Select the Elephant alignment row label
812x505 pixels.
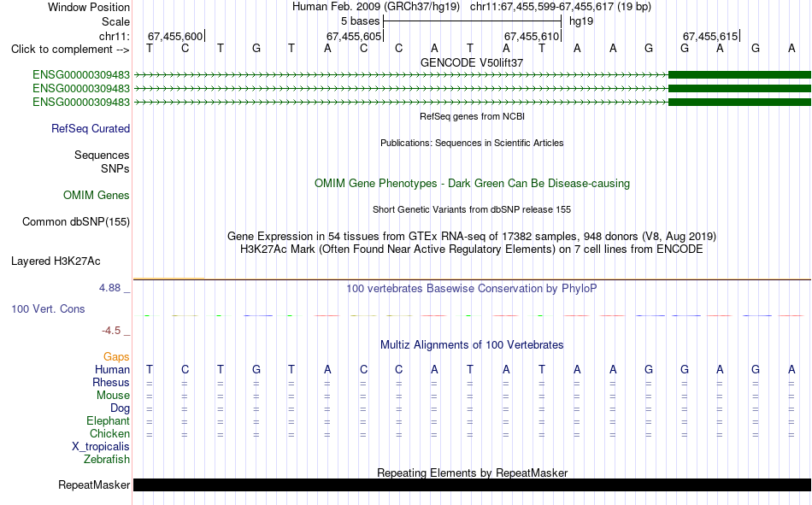(x=108, y=420)
